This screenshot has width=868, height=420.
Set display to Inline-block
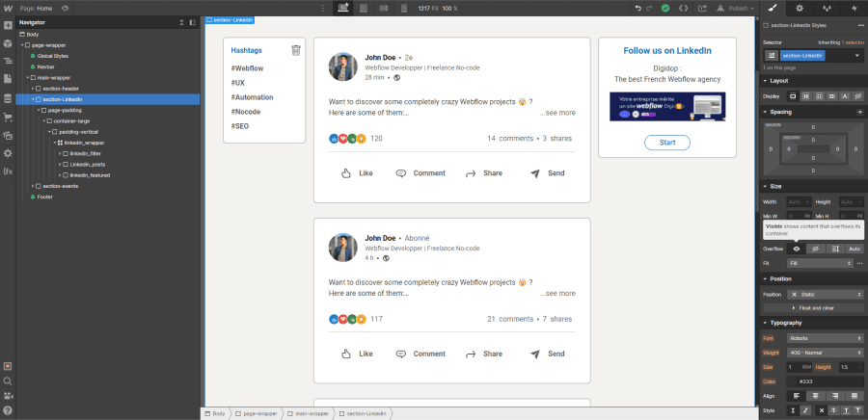tap(831, 96)
